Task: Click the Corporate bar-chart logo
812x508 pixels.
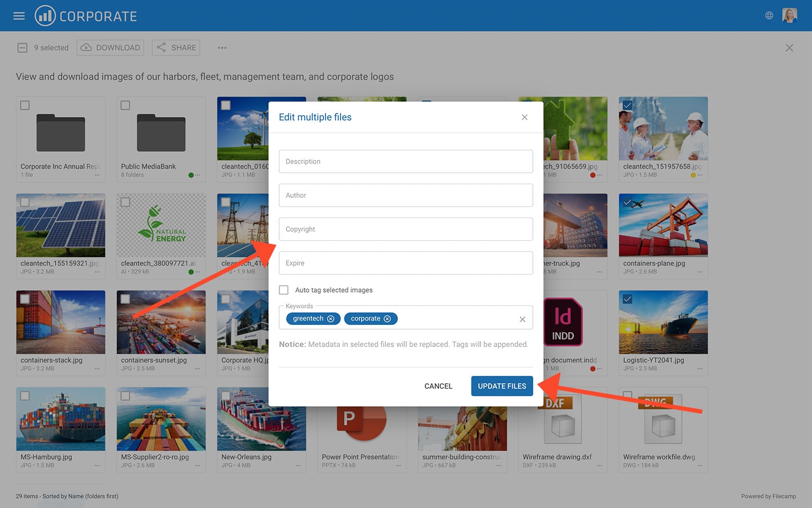Action: coord(86,16)
